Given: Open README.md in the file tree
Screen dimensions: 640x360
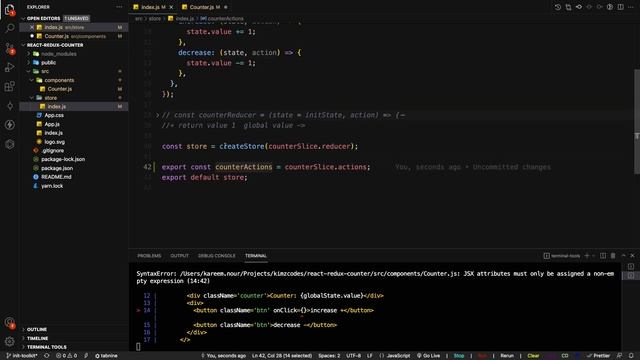Looking at the screenshot, I should (x=56, y=177).
